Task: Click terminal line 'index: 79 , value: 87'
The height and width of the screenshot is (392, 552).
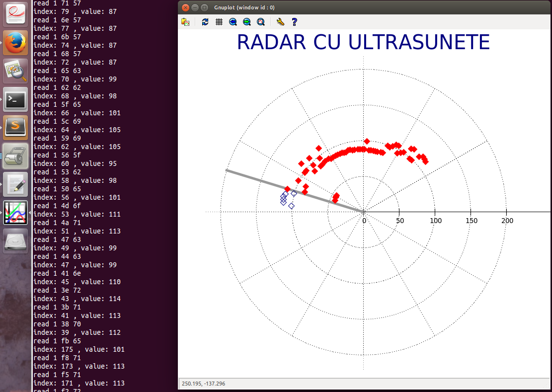Action: click(x=75, y=11)
